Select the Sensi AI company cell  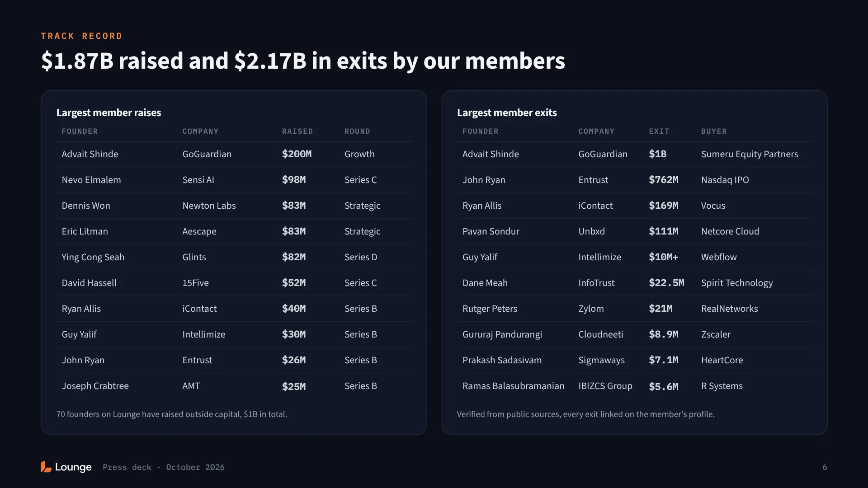(198, 180)
